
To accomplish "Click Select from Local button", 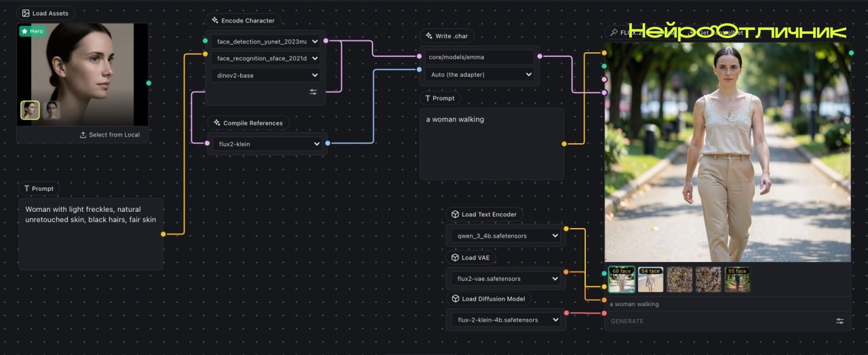I will tap(110, 134).
